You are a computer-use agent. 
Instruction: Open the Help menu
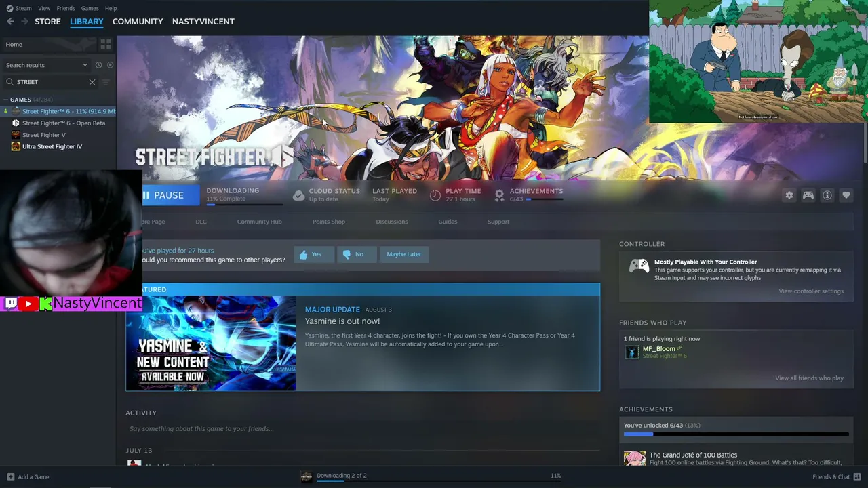click(111, 8)
